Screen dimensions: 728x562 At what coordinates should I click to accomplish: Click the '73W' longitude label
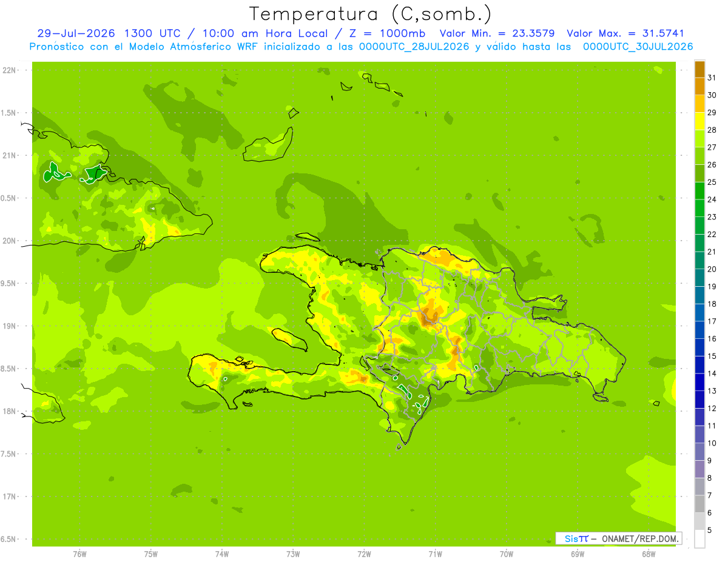tap(293, 554)
